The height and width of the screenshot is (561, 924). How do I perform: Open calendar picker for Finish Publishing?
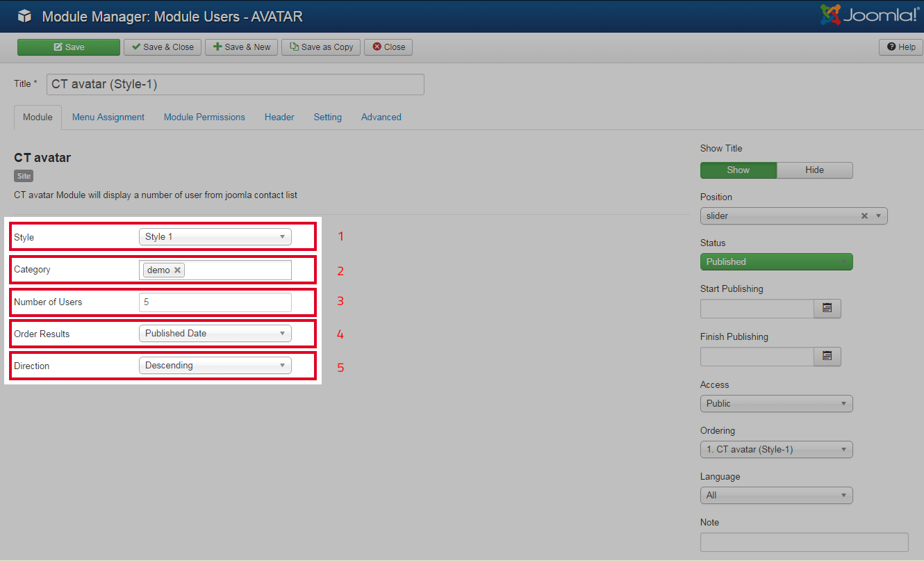click(827, 357)
